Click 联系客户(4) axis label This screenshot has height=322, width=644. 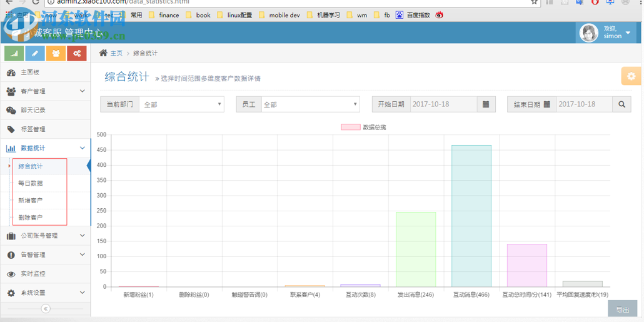(x=305, y=295)
